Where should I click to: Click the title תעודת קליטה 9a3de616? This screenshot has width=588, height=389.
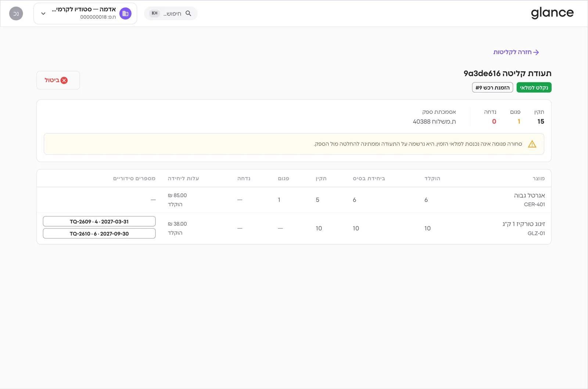[508, 73]
